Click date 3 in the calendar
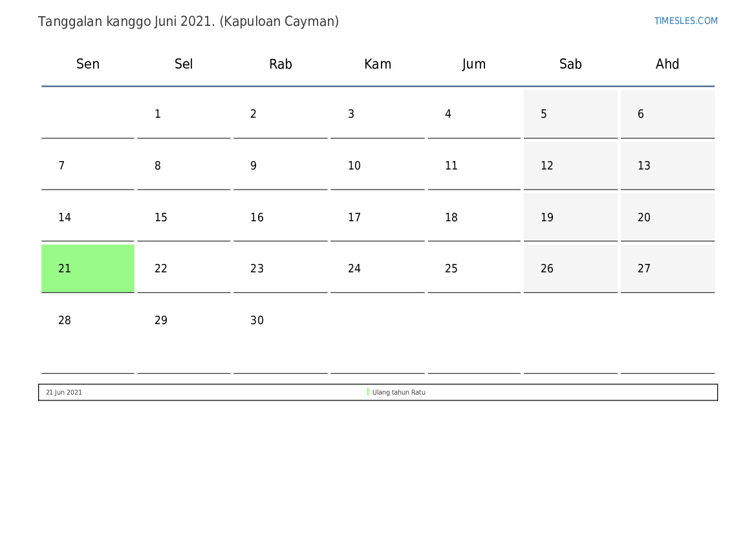756x535 pixels. (378, 114)
